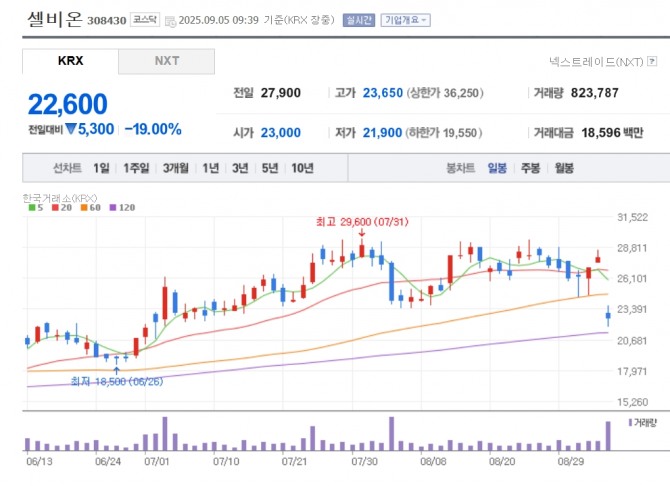Screen dimensions: 670x486
Task: Switch to the NXT tab
Action: pyautogui.click(x=166, y=61)
